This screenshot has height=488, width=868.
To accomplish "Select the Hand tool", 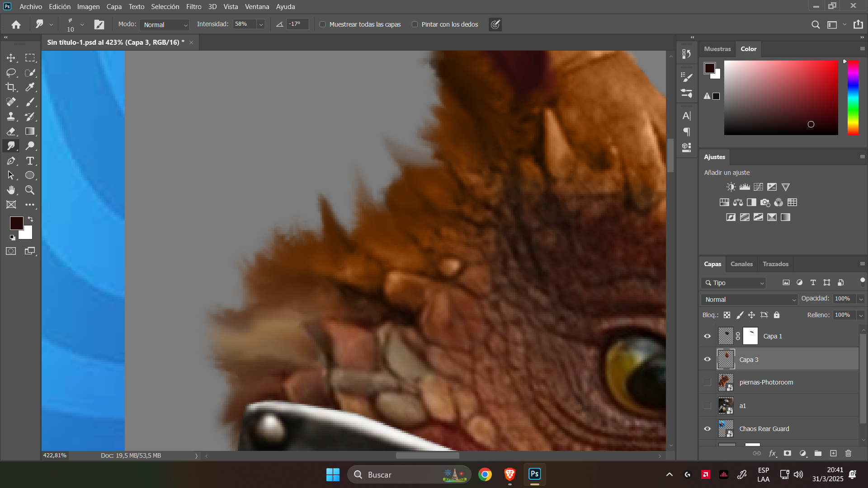I will tap(11, 190).
